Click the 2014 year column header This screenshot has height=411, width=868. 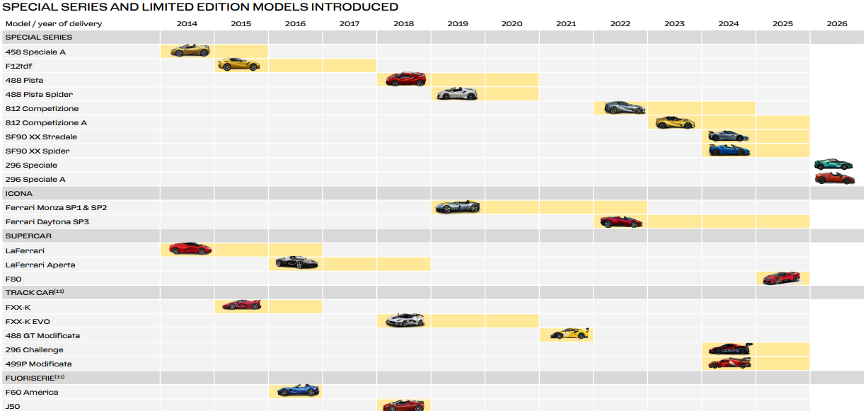[187, 24]
